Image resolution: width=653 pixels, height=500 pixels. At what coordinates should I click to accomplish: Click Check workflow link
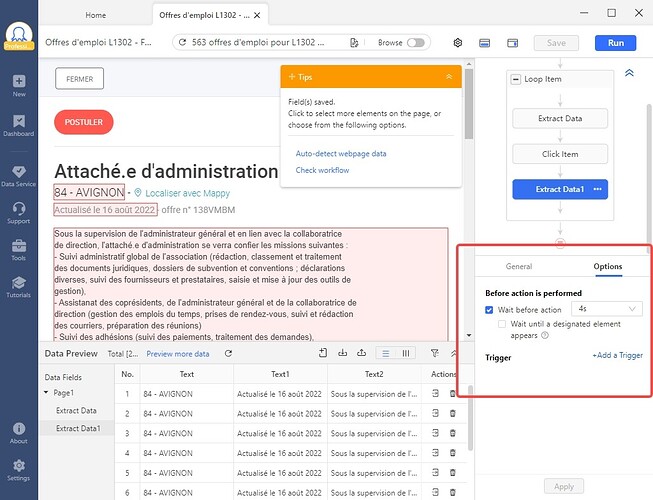coord(322,170)
